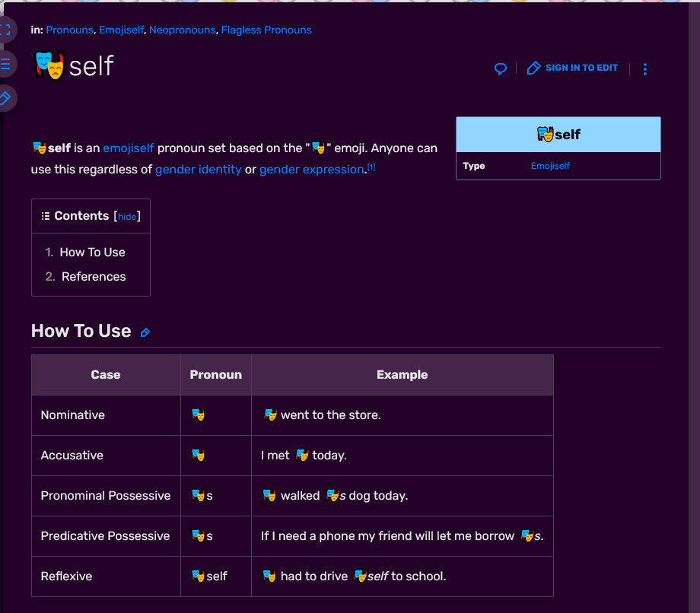The image size is (700, 613).
Task: Click the fullscreen expand icon in left rail
Action: [x=5, y=30]
